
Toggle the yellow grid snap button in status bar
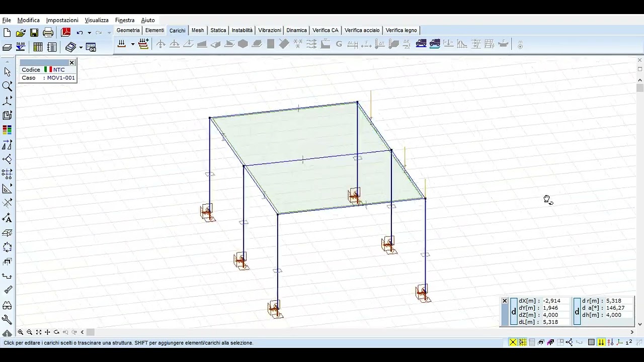(x=523, y=342)
